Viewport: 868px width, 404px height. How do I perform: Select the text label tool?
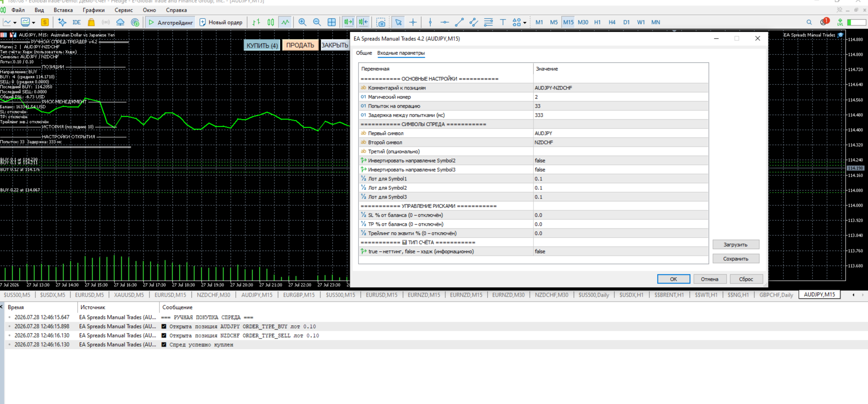pos(503,22)
